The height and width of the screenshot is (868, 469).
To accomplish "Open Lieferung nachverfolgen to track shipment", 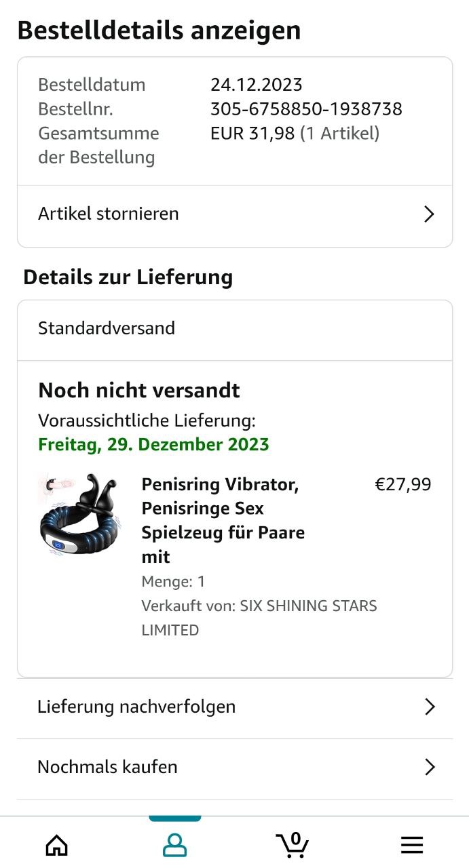I will [136, 707].
